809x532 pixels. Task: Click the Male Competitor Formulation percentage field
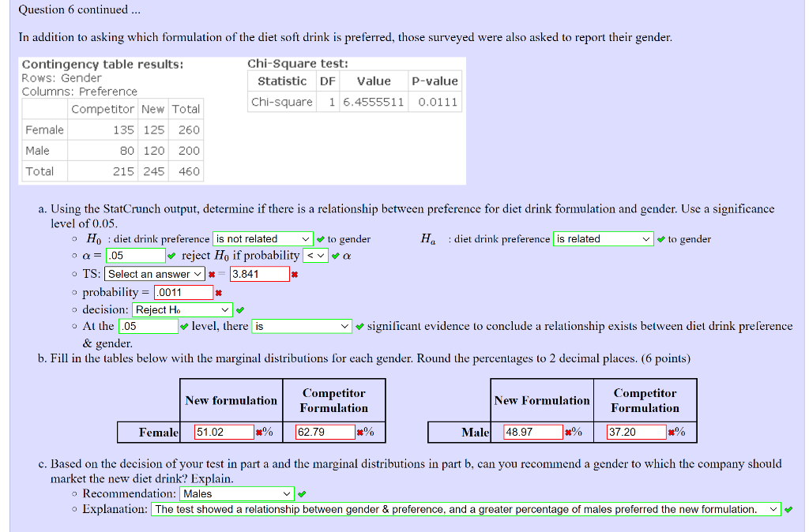click(637, 432)
